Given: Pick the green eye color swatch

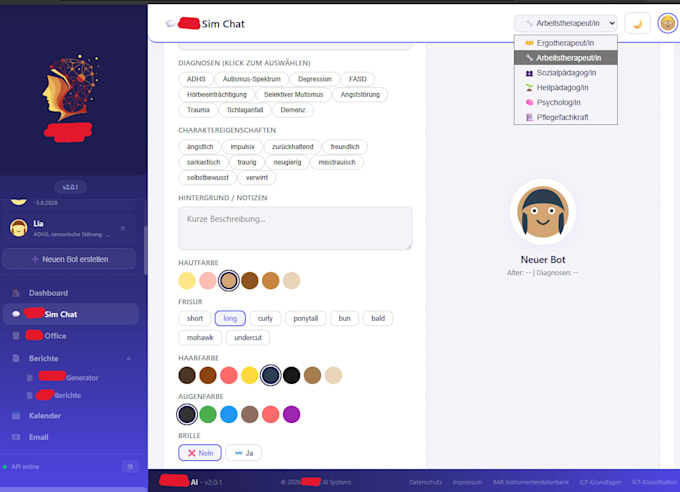Looking at the screenshot, I should point(208,414).
